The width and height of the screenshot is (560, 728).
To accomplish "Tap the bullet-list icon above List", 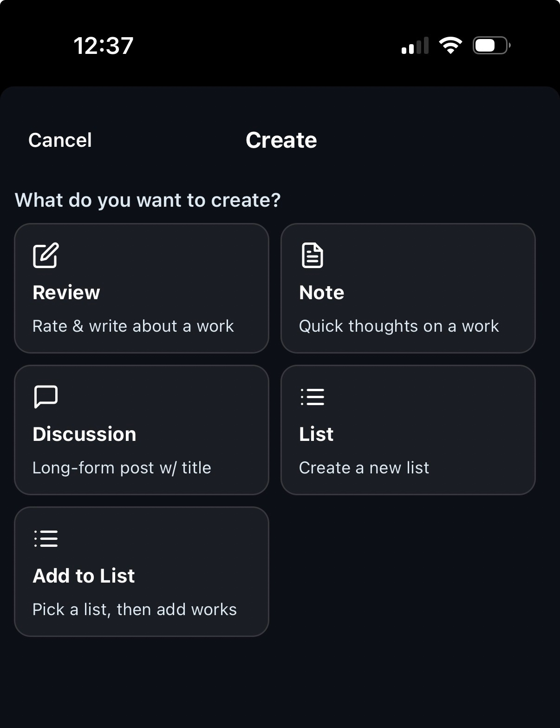I will click(312, 397).
